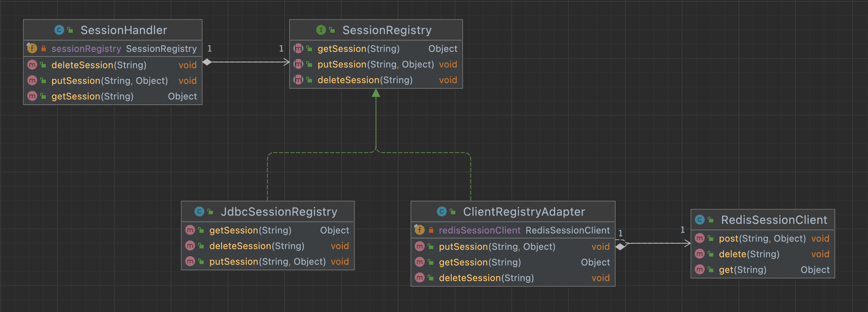Select the SessionHandler class header
Image resolution: width=868 pixels, height=312 pixels.
(123, 30)
